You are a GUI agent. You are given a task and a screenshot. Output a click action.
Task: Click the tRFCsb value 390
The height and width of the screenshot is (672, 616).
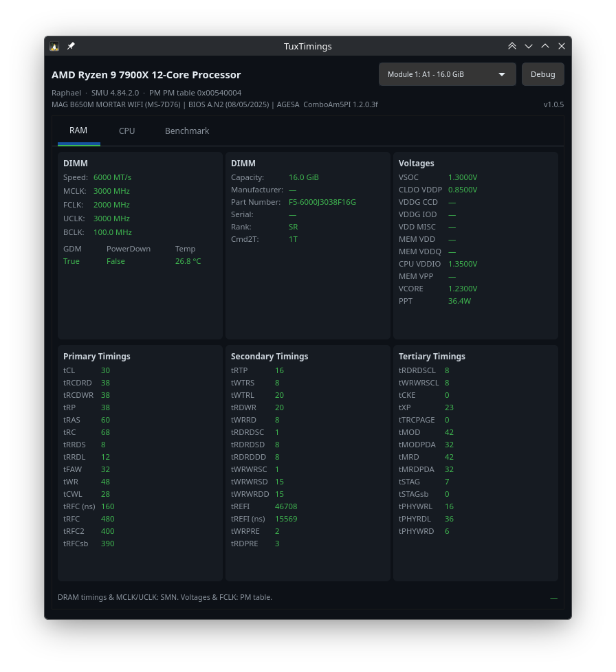(x=108, y=544)
